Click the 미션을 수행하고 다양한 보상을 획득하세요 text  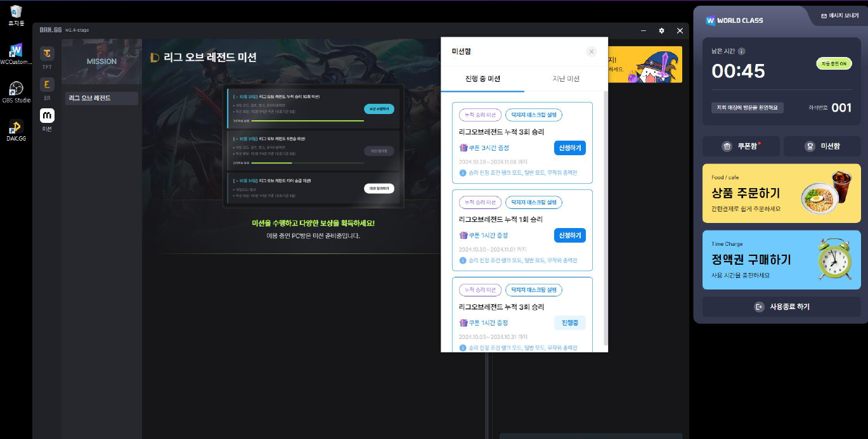(x=313, y=224)
